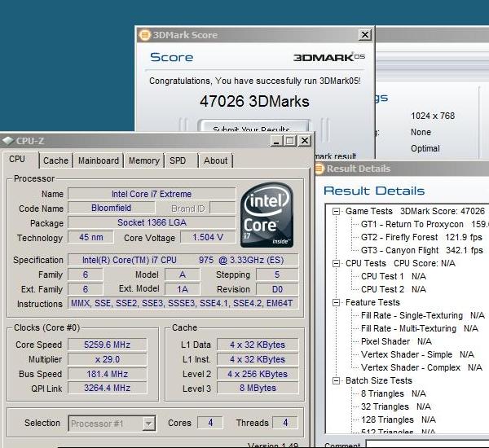The height and width of the screenshot is (448, 489).
Task: Select Vertex Shader - Complex row
Action: coord(421,367)
